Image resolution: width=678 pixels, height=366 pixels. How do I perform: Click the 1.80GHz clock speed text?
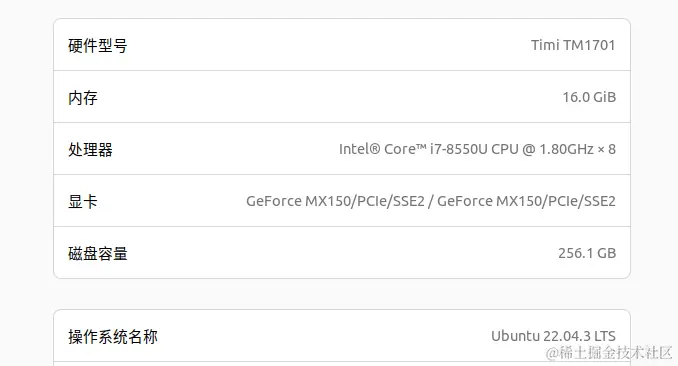click(566, 149)
